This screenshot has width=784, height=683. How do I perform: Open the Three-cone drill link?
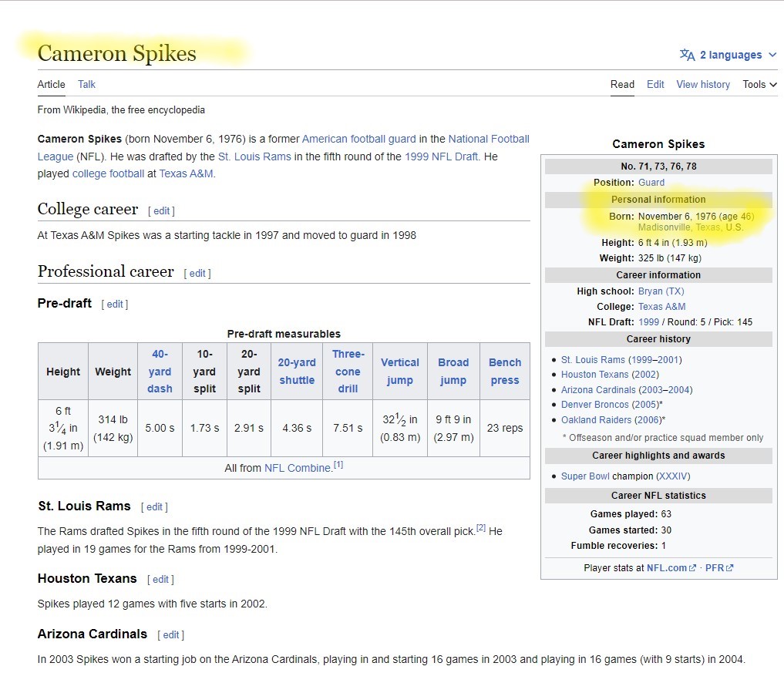click(348, 372)
